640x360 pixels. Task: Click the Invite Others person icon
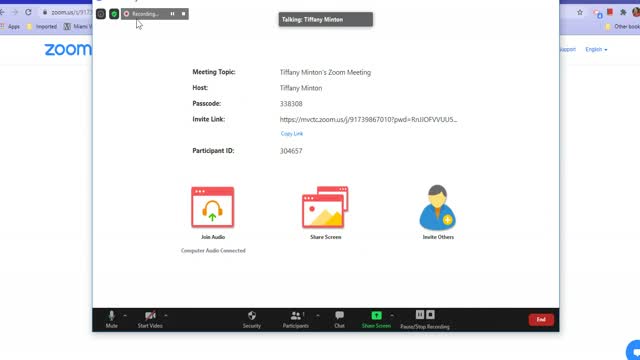click(438, 207)
